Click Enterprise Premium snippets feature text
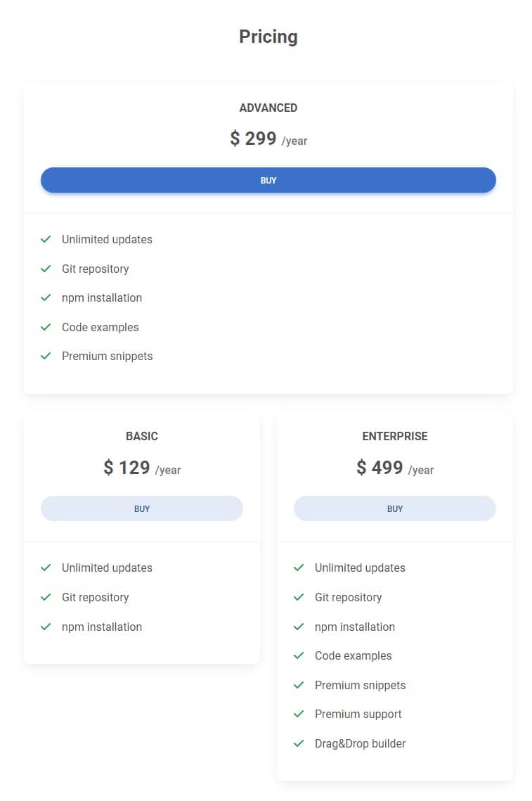Viewport: 532px width, 801px height. pos(360,685)
